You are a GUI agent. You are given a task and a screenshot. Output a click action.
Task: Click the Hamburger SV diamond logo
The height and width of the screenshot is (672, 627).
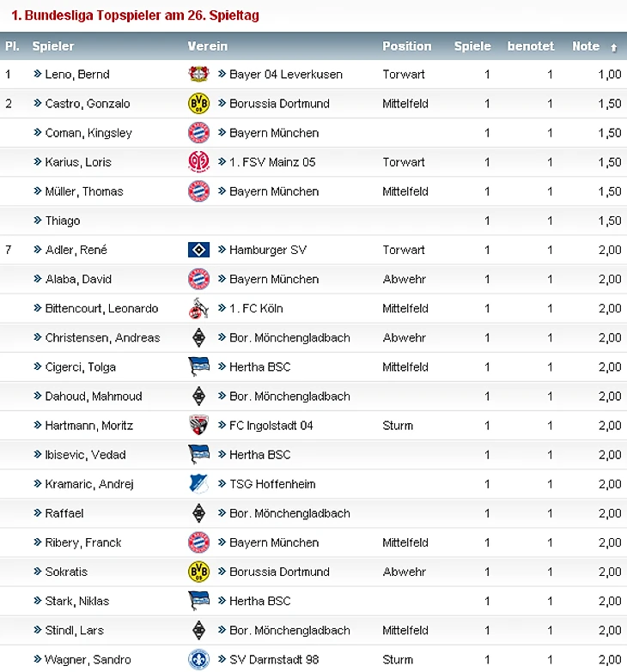click(198, 250)
